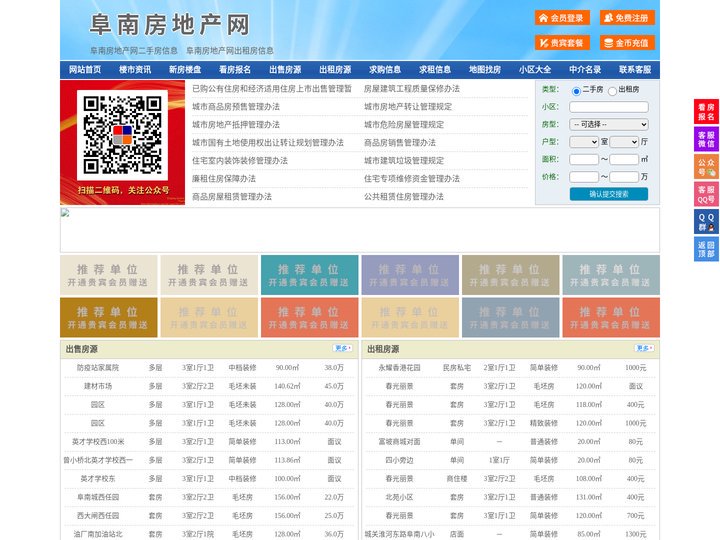Open the 四小旁边 rental listing

point(399,460)
